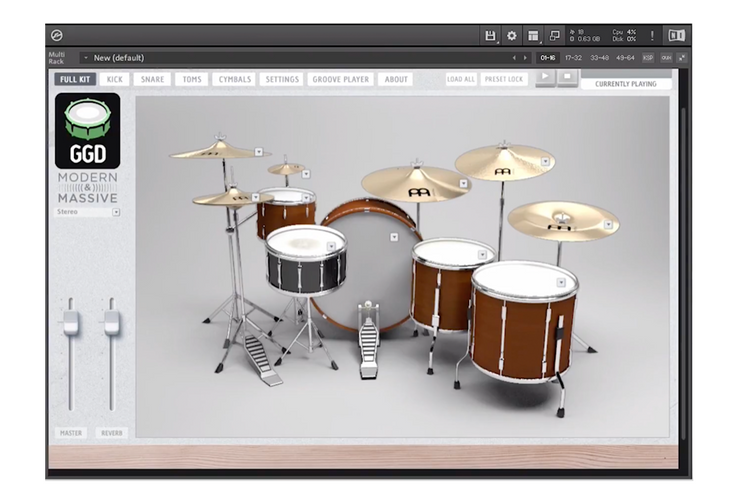Click the Load All button
741x500 pixels.
[x=460, y=79]
